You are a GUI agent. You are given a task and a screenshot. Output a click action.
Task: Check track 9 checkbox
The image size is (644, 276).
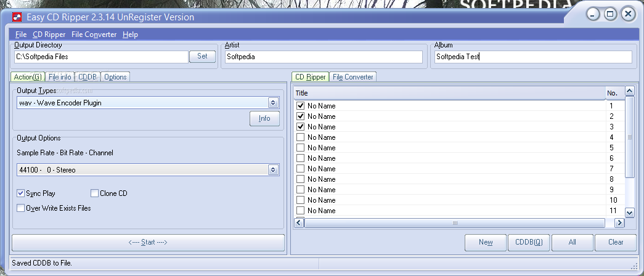[301, 190]
